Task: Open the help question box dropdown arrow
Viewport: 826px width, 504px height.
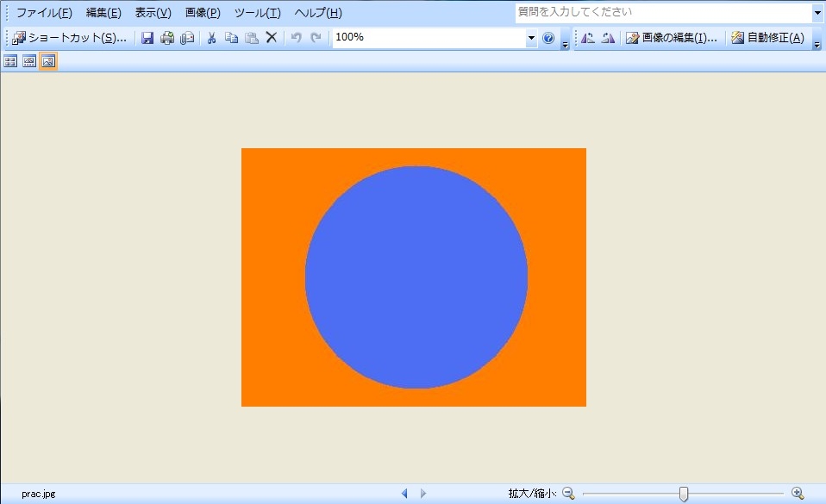Action: tap(817, 13)
